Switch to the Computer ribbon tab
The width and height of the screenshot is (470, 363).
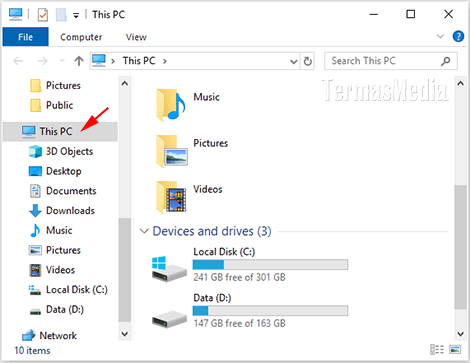[81, 37]
